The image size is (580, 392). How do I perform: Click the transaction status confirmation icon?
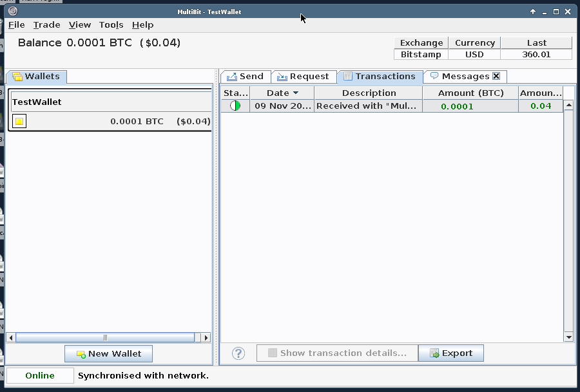click(235, 106)
